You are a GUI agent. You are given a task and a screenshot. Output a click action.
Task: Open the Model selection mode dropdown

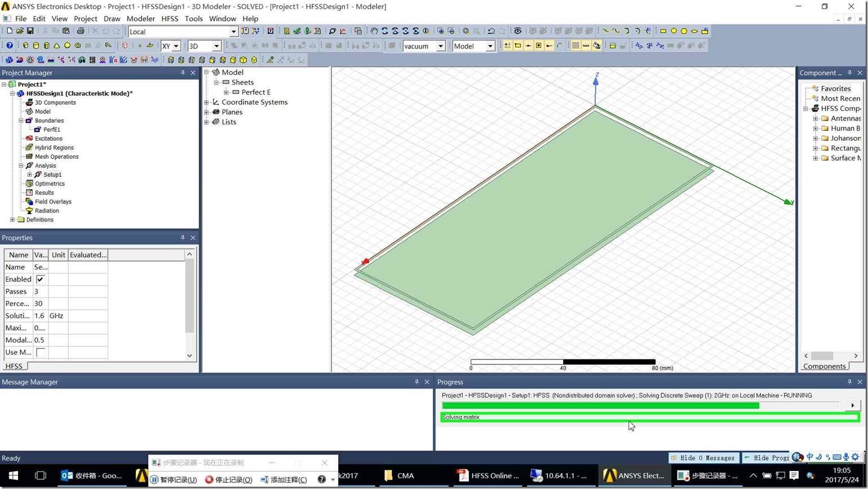pyautogui.click(x=490, y=46)
